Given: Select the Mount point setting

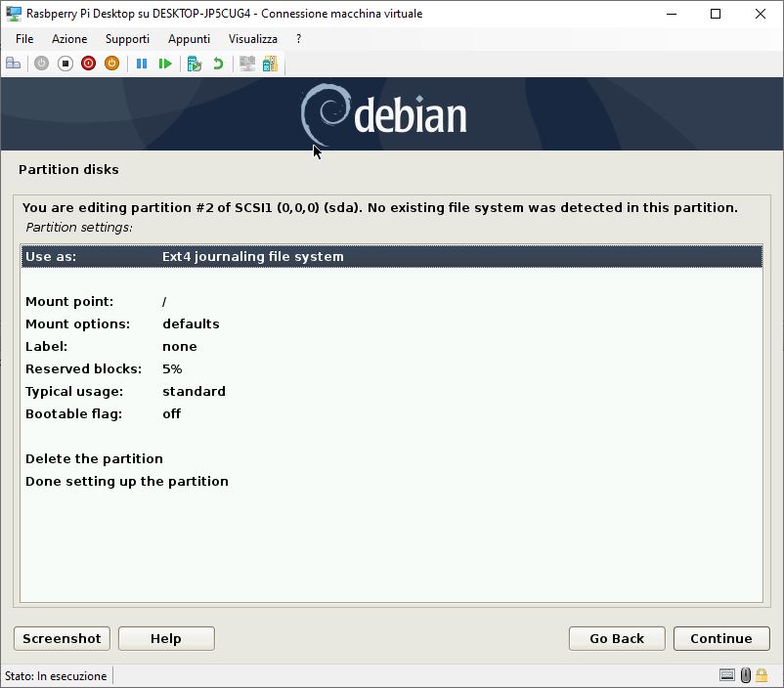Looking at the screenshot, I should 391,302.
